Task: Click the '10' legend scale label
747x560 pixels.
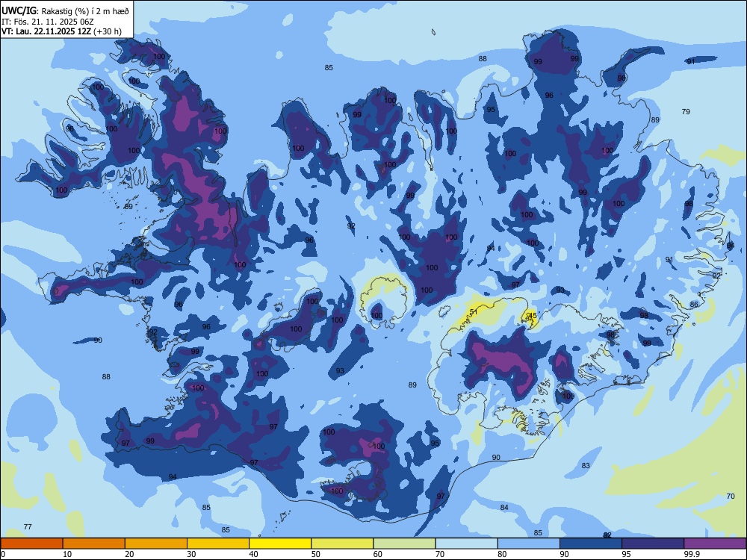Action: click(67, 554)
